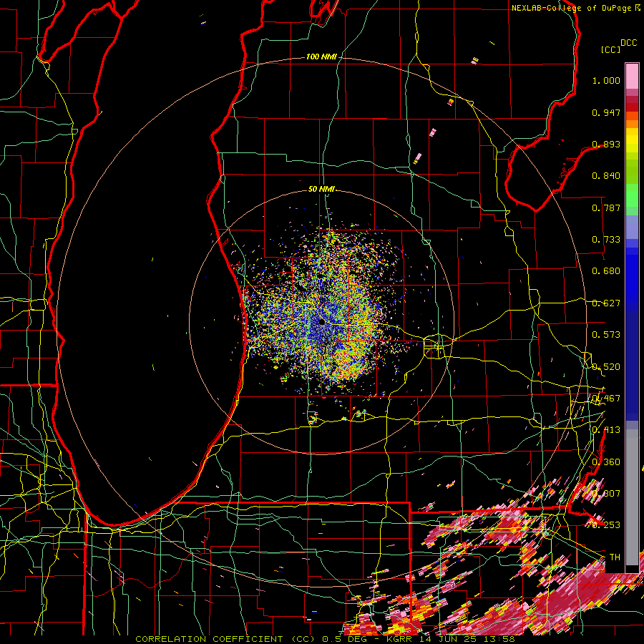Image resolution: width=644 pixels, height=644 pixels.
Task: Select the 0.733 scale value
Action: point(606,240)
